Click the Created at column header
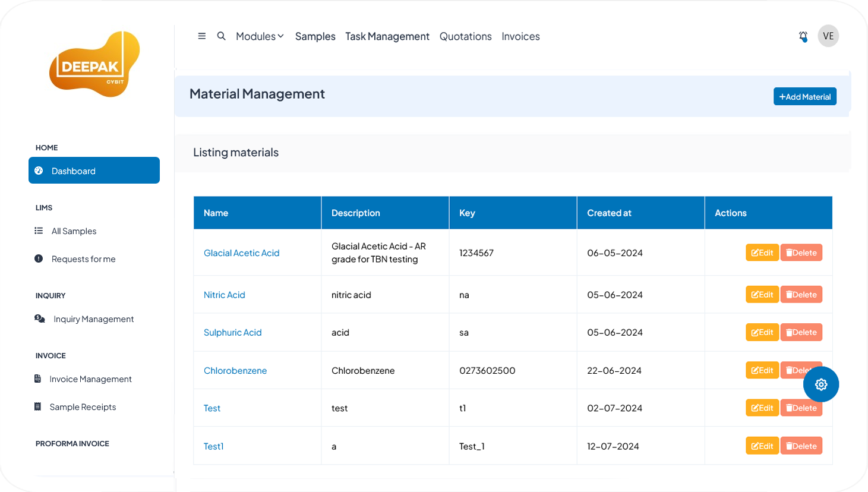Viewport: 868px width, 492px height. point(609,213)
